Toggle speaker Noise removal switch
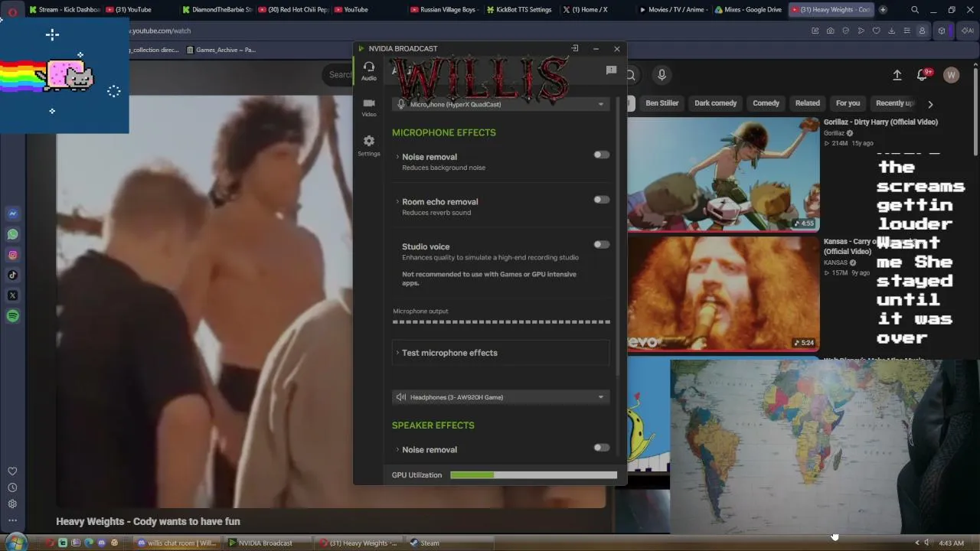980x551 pixels. (x=602, y=448)
